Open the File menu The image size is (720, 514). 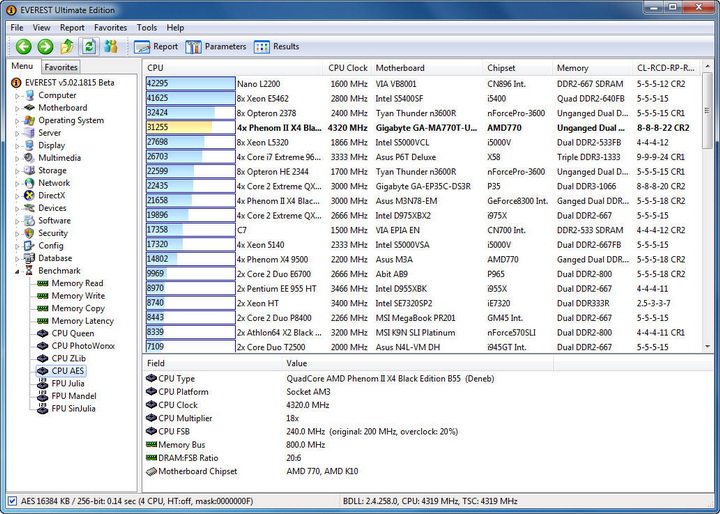click(17, 28)
